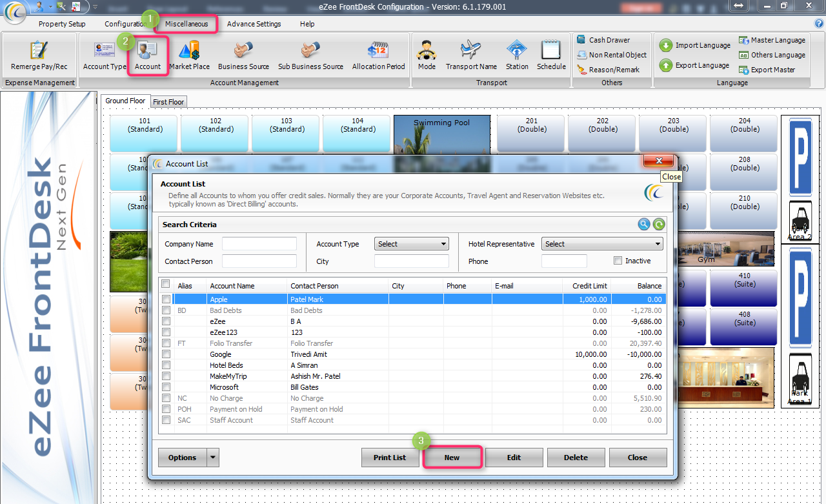
Task: Open the blue help icon
Action: coord(819,24)
